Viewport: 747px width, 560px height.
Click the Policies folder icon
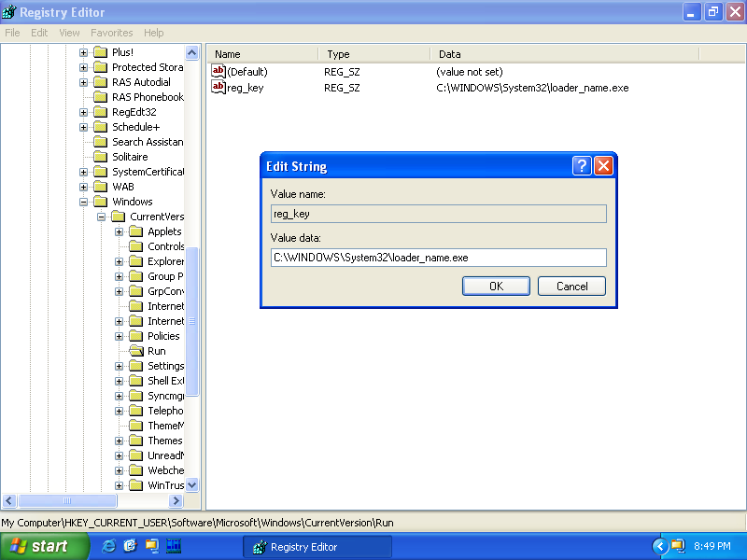tap(136, 336)
